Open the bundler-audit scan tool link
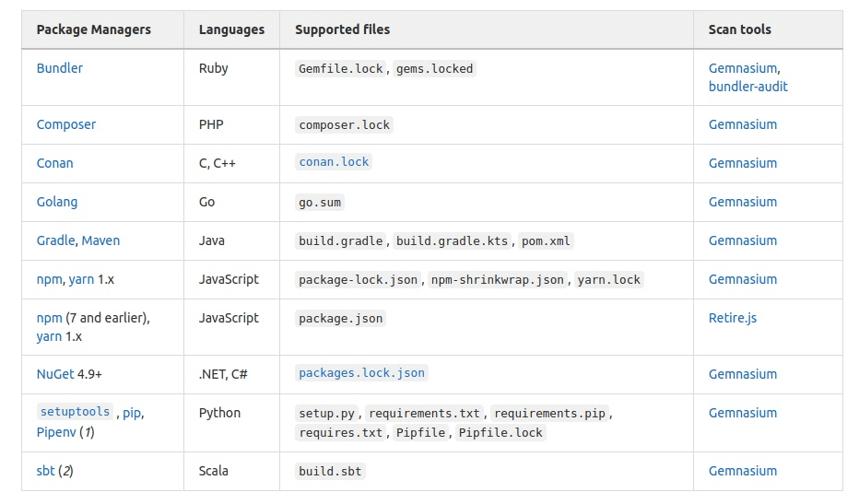This screenshot has width=859, height=504. tap(747, 87)
